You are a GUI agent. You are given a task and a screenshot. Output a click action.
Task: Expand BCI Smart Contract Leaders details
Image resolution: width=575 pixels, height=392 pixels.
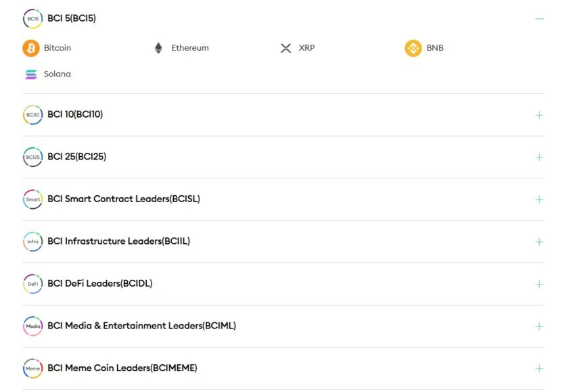pyautogui.click(x=539, y=199)
